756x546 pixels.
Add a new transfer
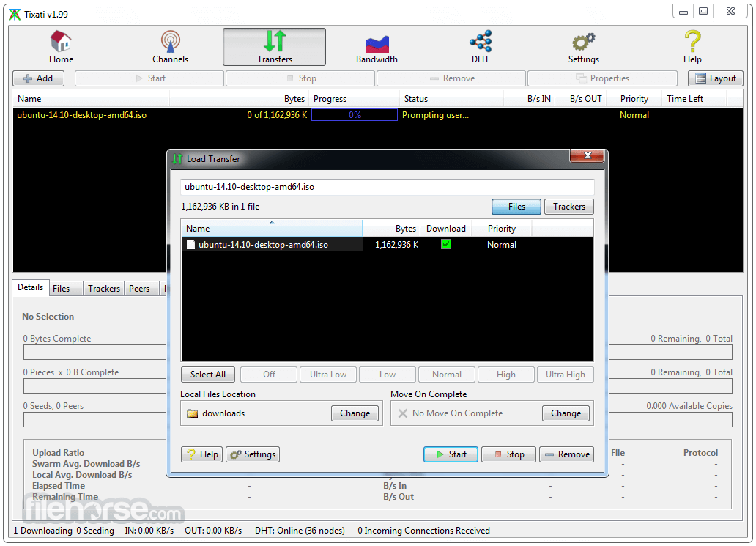pyautogui.click(x=38, y=78)
